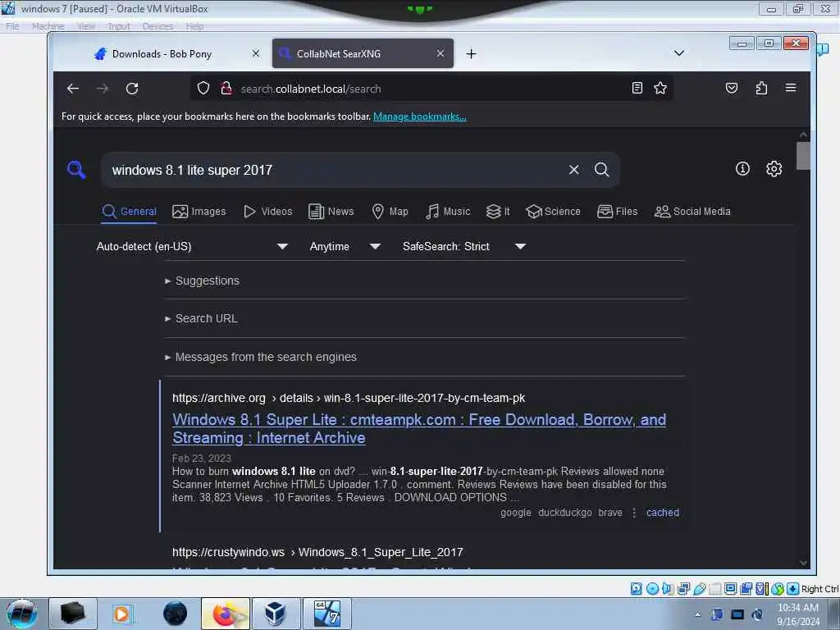
Task: Select the General search category
Action: [x=129, y=212]
